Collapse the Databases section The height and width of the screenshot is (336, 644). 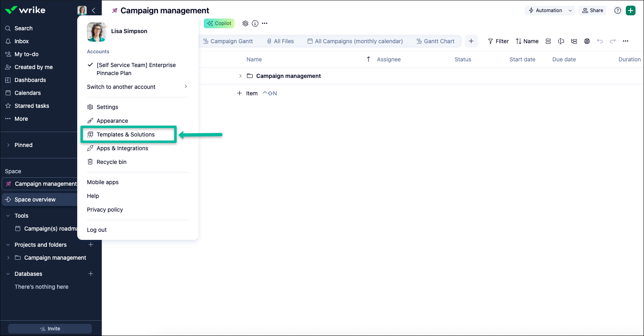point(8,274)
